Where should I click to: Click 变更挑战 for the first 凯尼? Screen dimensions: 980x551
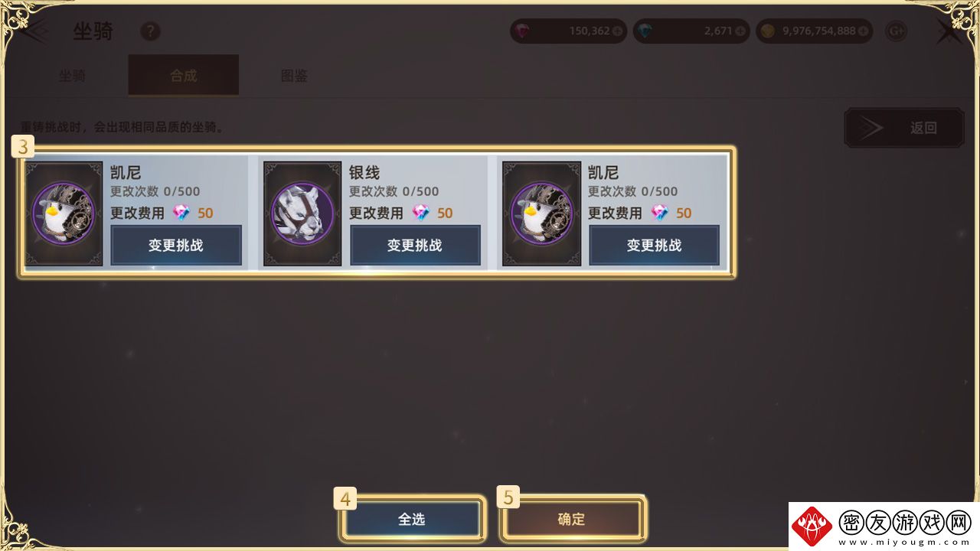(176, 246)
